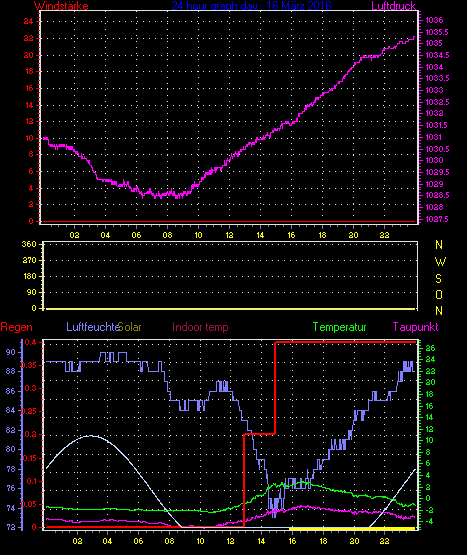Viewport: 467px width, 555px height.
Task: Click the magenta Luftdruck axis title
Action: [393, 6]
